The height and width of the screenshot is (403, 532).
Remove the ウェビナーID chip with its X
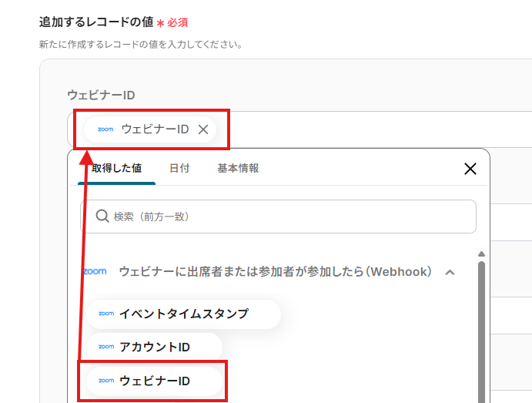203,129
